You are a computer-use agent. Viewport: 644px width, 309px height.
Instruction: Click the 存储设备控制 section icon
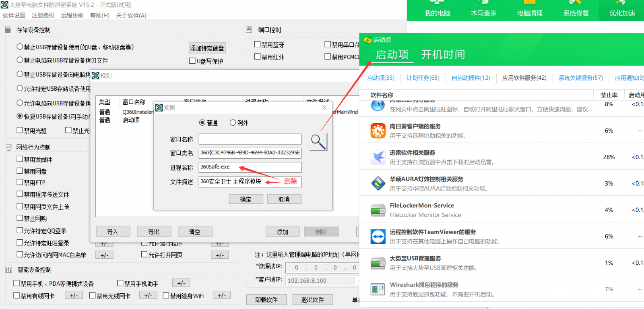[8, 30]
